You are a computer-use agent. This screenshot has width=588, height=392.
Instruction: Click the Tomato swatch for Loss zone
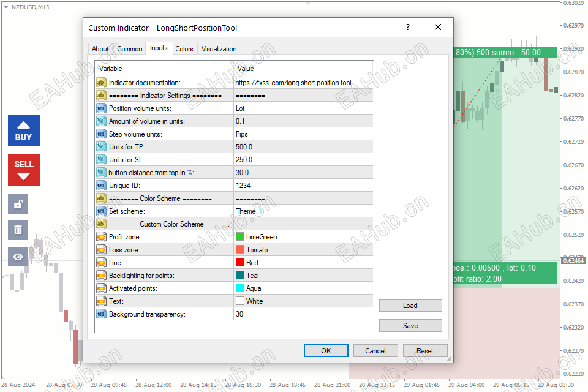pyautogui.click(x=240, y=249)
